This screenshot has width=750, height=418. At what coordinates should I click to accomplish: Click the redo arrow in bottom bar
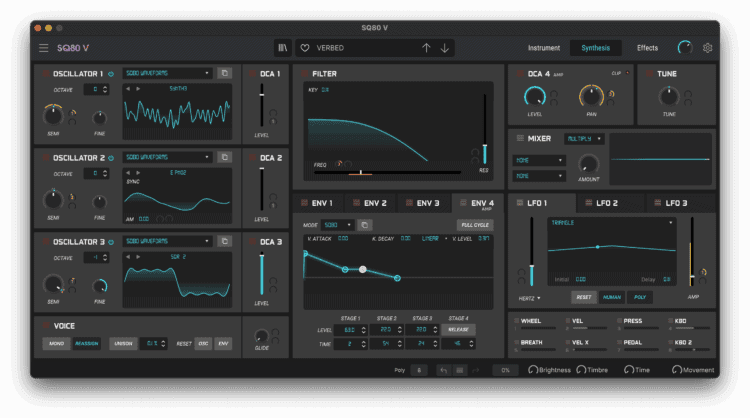(x=475, y=370)
